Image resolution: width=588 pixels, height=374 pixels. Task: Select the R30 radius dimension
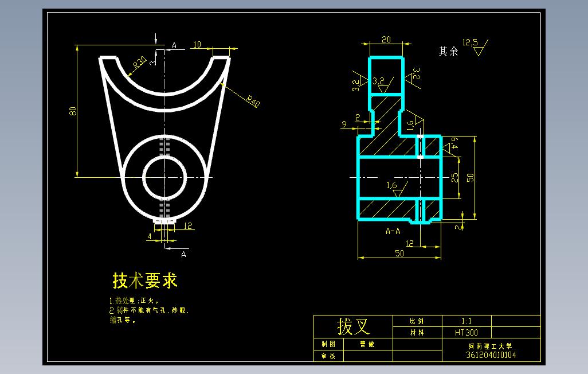[x=139, y=63]
